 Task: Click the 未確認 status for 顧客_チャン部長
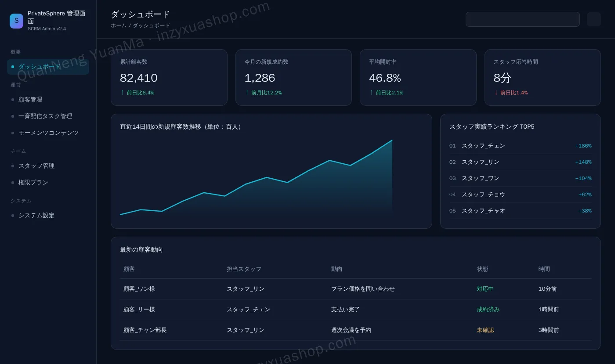point(485,330)
